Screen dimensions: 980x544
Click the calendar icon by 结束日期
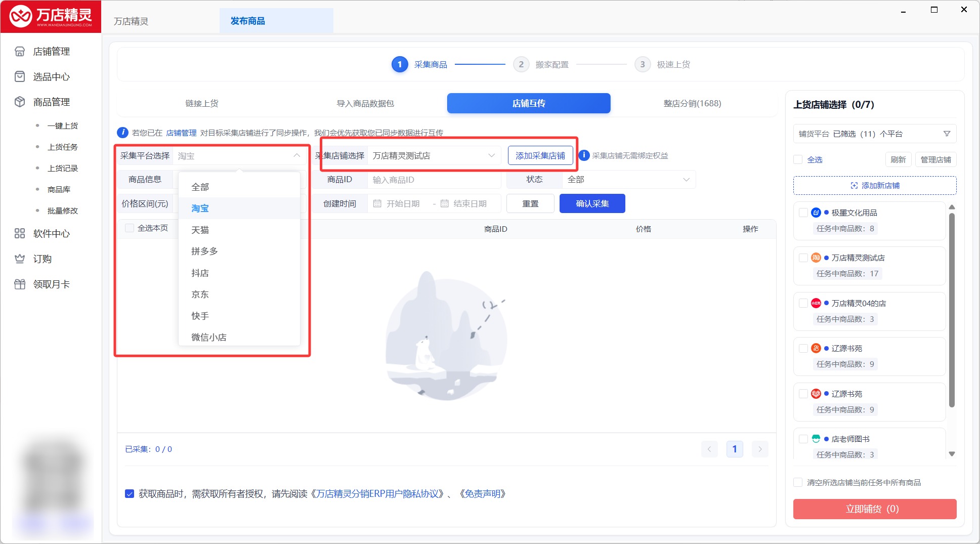pos(444,203)
